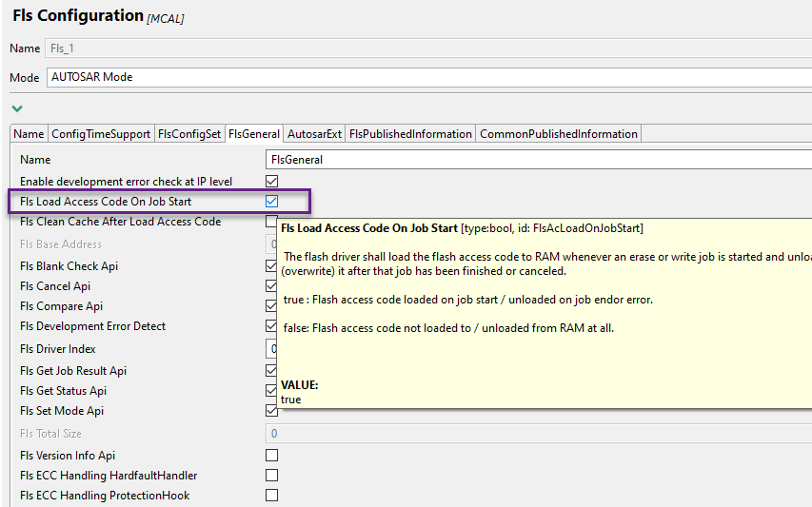Viewport: 812px width, 507px height.
Task: Click the Fls_1 Name input field
Action: 428,49
